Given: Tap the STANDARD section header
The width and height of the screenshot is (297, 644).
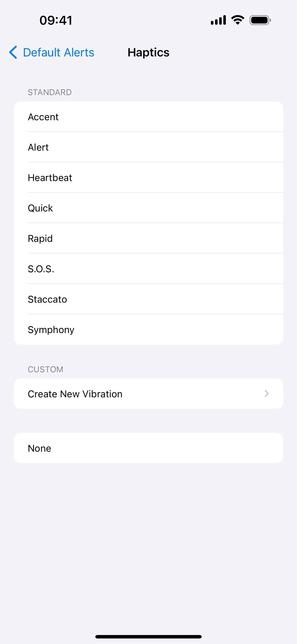Looking at the screenshot, I should point(50,92).
